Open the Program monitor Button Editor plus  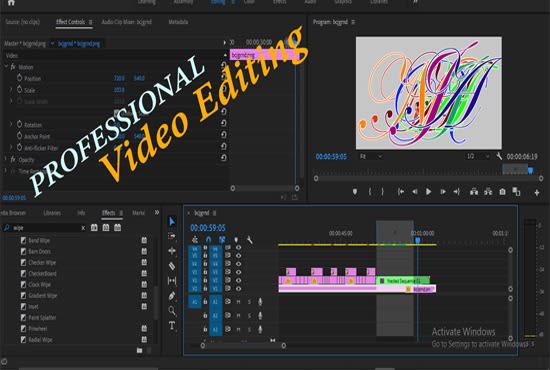coord(537,193)
